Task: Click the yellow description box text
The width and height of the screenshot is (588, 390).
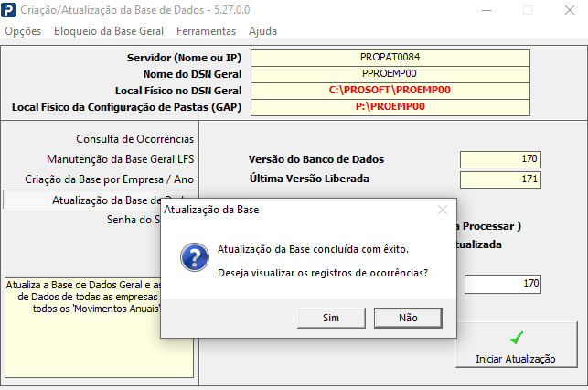Action: (x=83, y=297)
